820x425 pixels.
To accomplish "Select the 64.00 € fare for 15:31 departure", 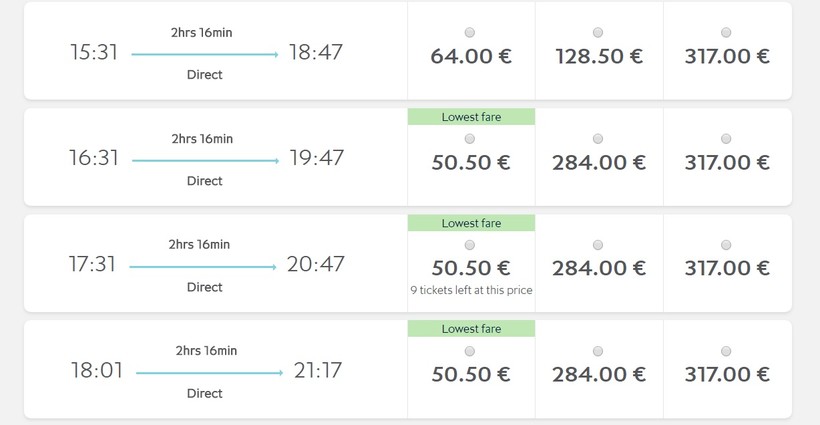I will (x=471, y=33).
